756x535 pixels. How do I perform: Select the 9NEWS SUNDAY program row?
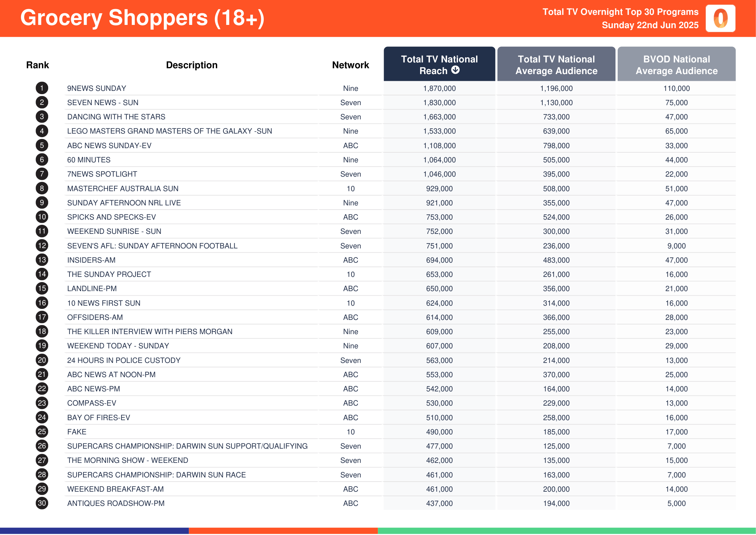(385, 88)
